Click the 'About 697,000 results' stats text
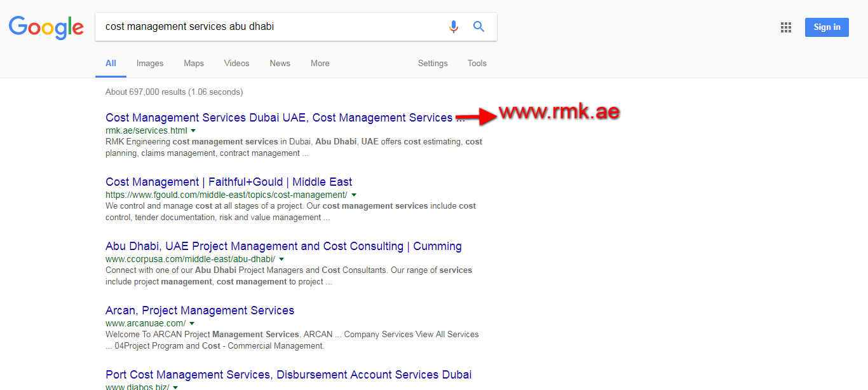This screenshot has width=868, height=390. pos(174,92)
